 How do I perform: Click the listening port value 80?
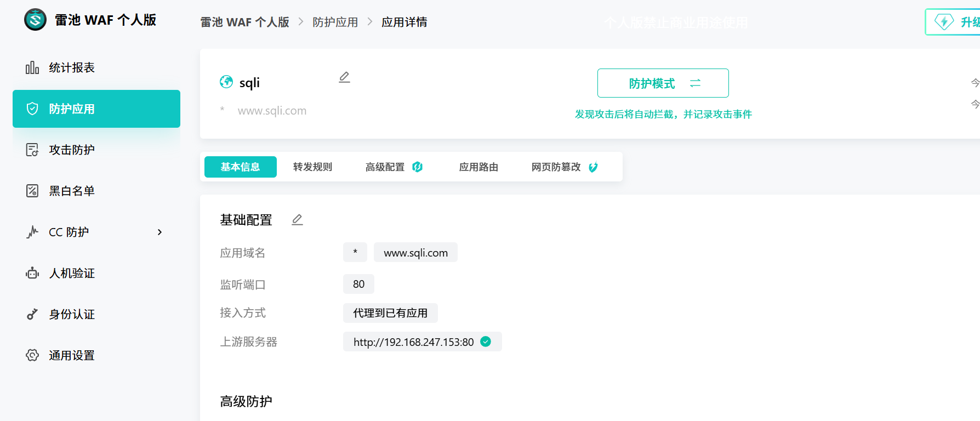click(x=358, y=284)
